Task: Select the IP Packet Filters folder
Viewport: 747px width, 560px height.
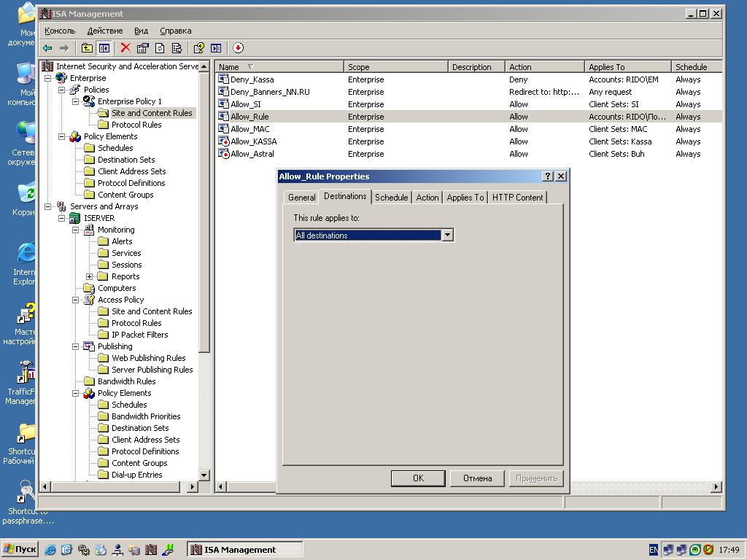Action: pos(139,334)
